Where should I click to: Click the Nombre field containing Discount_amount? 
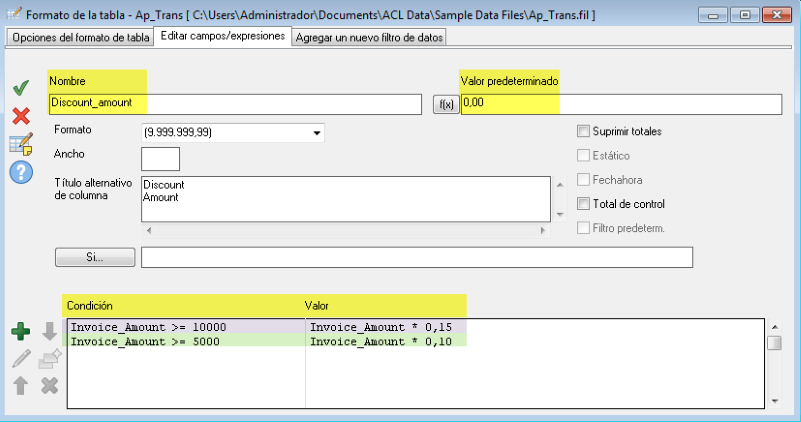click(x=235, y=104)
